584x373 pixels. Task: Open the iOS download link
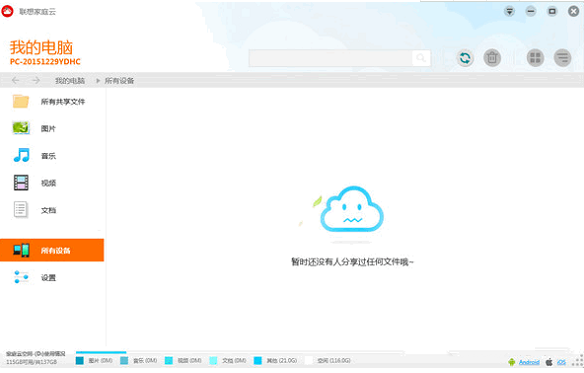[561, 362]
